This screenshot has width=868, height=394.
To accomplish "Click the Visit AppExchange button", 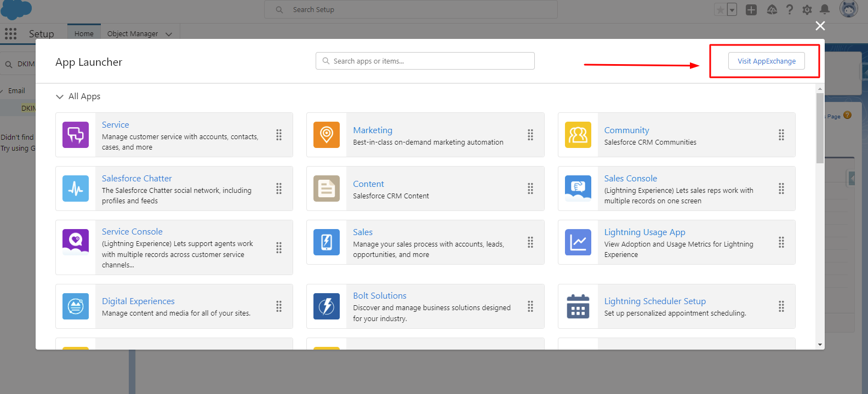I will point(767,61).
